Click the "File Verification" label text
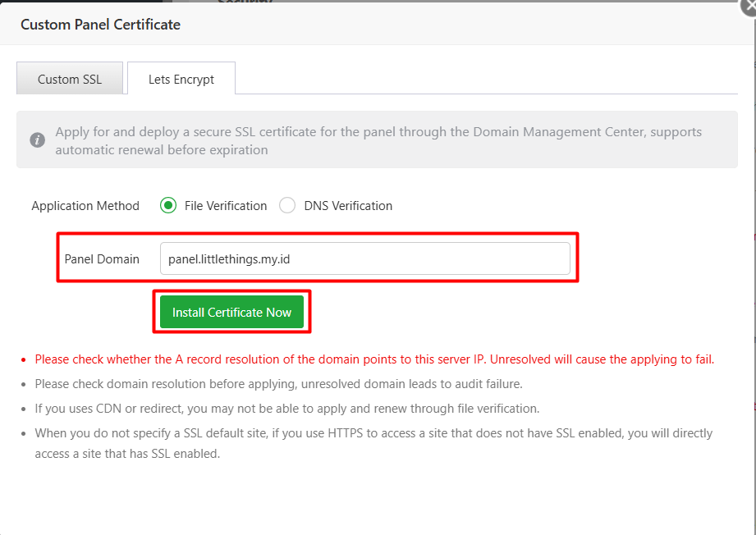This screenshot has width=756, height=535. pos(226,206)
